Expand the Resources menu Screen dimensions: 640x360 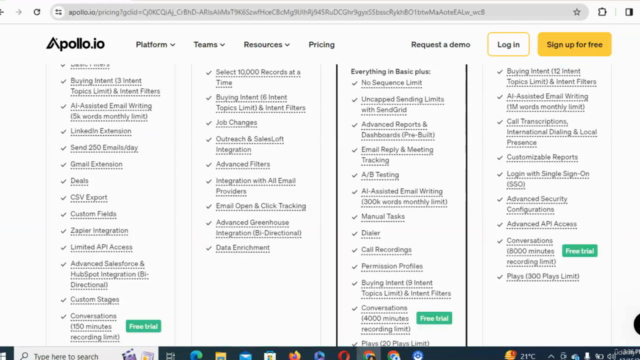[x=267, y=44]
